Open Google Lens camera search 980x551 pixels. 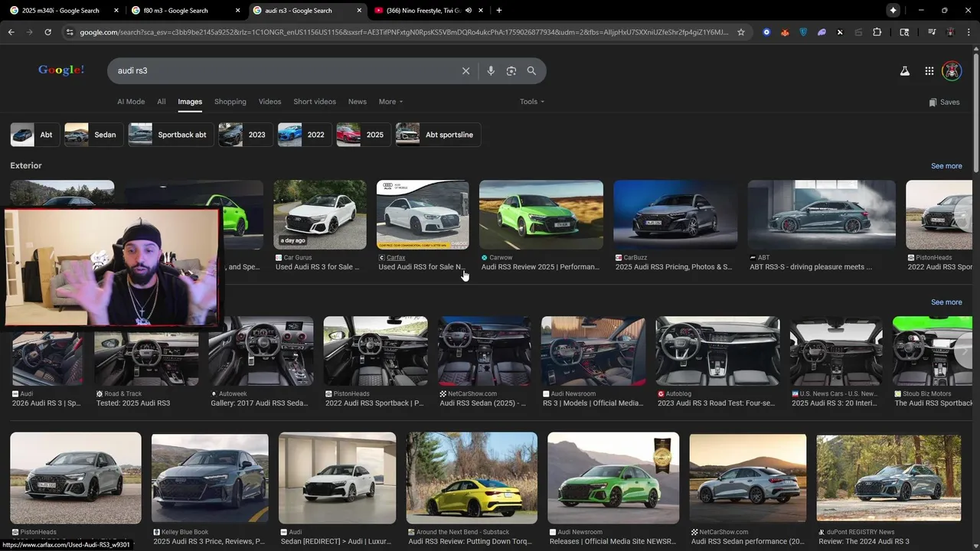pyautogui.click(x=511, y=70)
